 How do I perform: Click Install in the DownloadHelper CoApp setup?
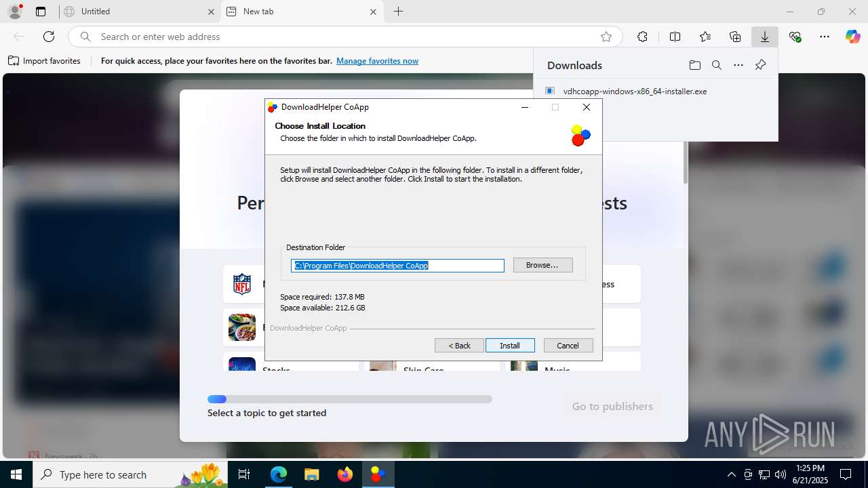[x=510, y=346]
